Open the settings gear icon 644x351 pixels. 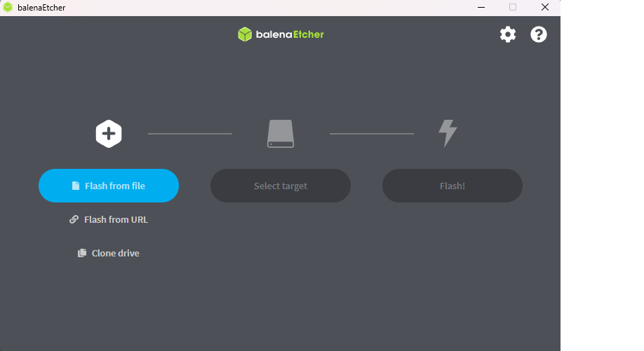pos(508,34)
